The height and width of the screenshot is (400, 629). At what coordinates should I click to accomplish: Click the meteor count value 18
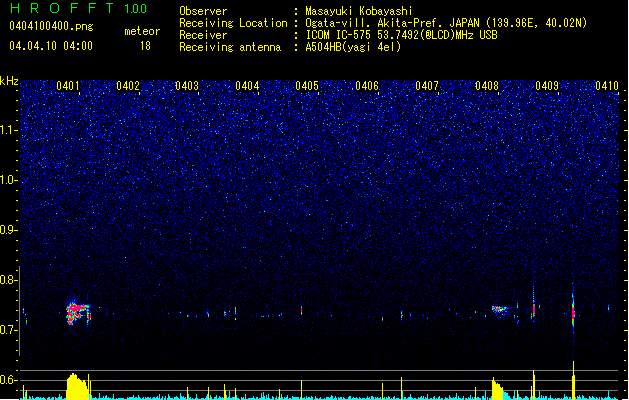[x=145, y=46]
